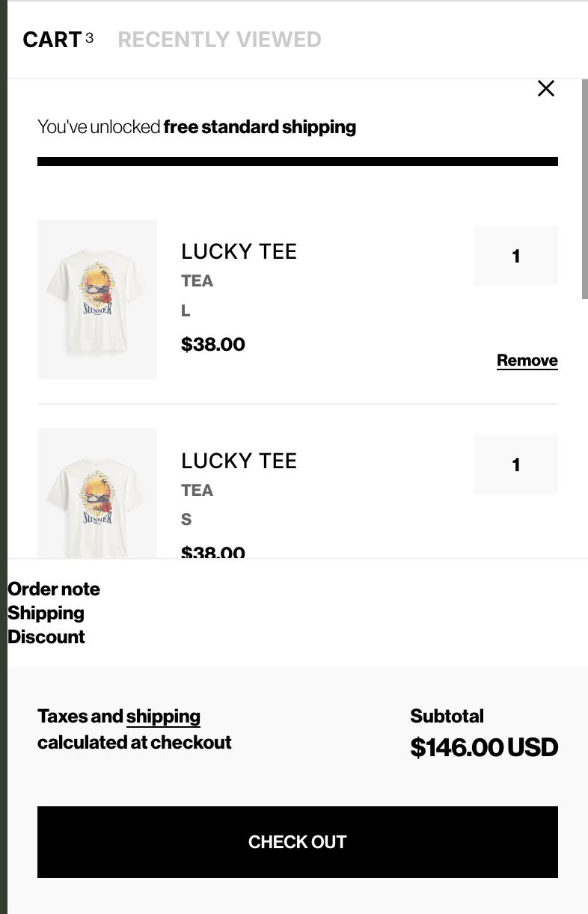The image size is (588, 914).
Task: Click the free standard shipping message
Action: click(197, 126)
